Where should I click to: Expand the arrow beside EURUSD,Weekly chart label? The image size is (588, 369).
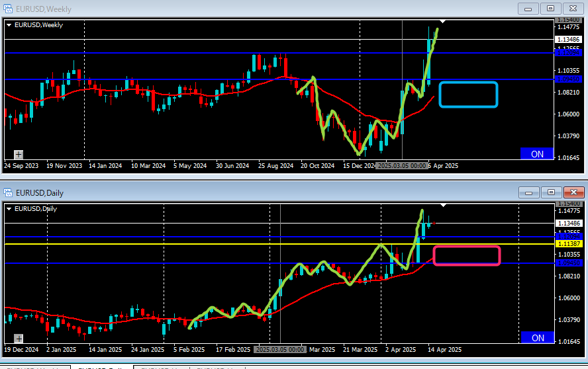click(9, 25)
